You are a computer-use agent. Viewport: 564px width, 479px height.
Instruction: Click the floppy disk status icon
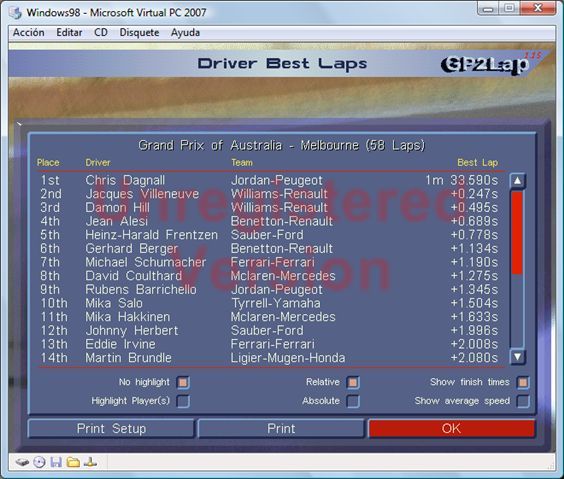point(56,462)
